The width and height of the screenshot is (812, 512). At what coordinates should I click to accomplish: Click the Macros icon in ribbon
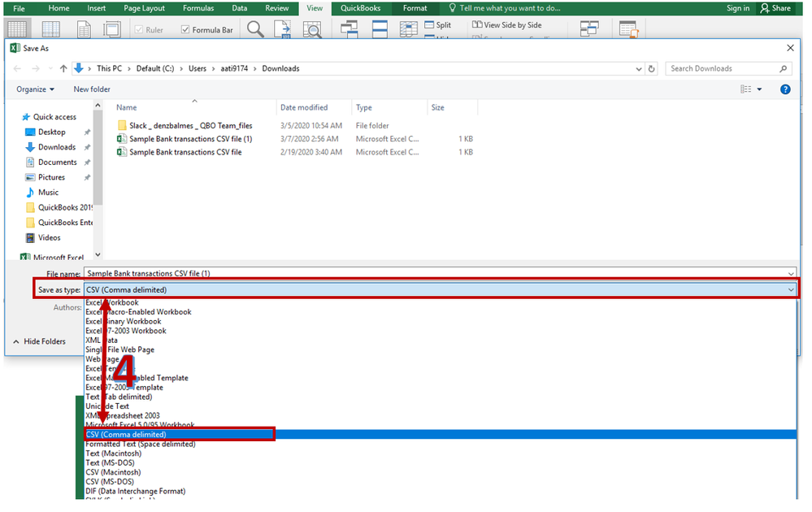(x=628, y=29)
